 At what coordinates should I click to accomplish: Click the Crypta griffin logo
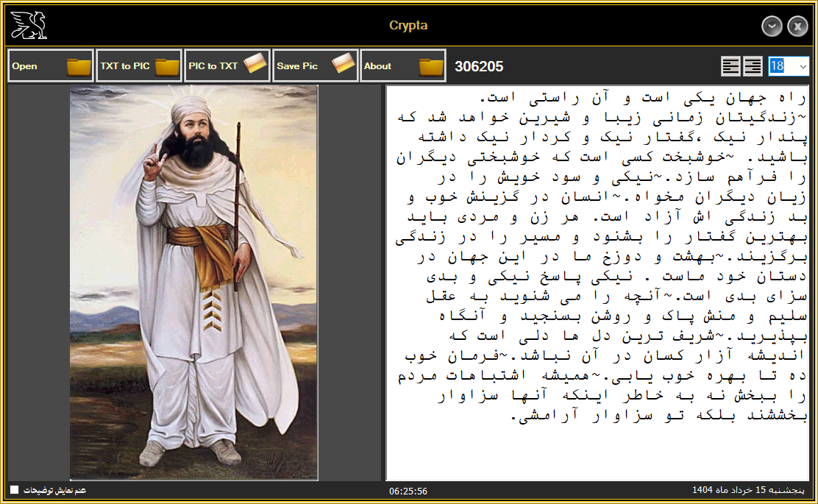[x=29, y=25]
